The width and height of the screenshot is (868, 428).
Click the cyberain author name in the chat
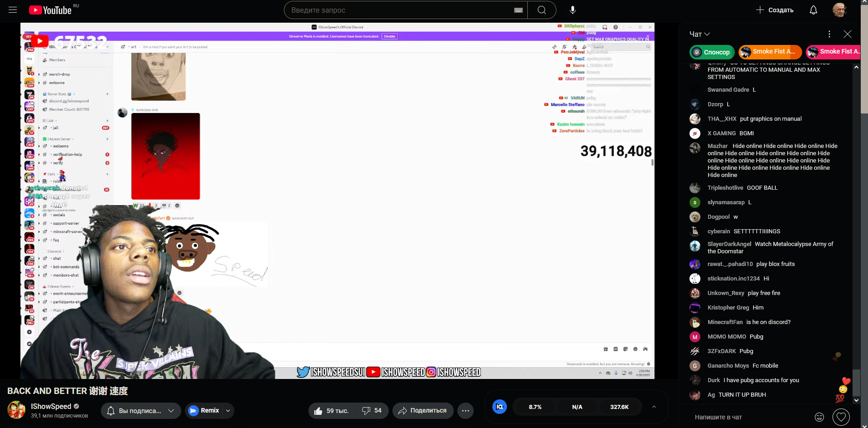719,231
